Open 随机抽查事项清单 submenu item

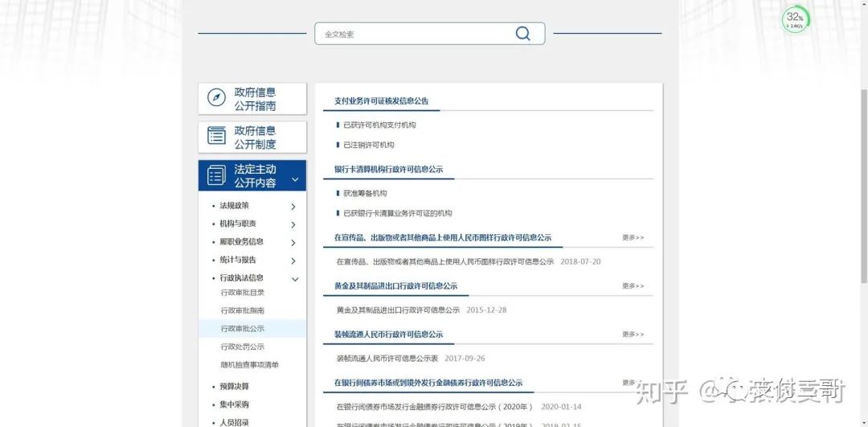249,365
